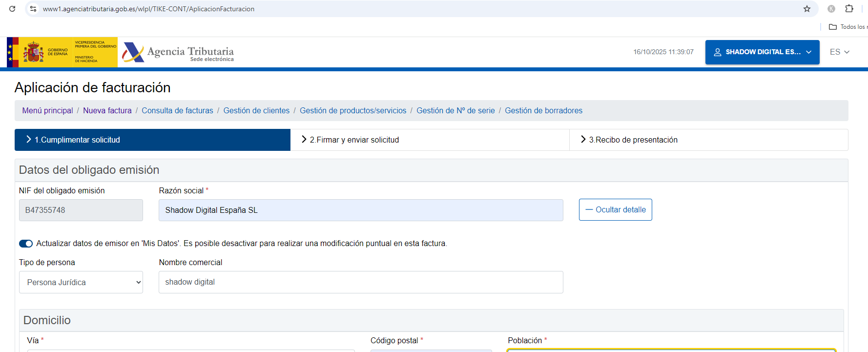Click the browser profile avatar icon
The height and width of the screenshot is (352, 868).
831,9
